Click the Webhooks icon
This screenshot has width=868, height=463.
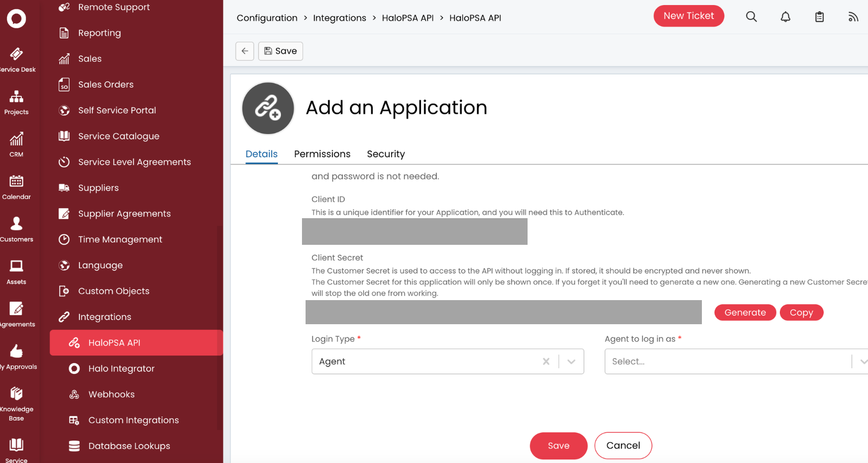coord(74,394)
